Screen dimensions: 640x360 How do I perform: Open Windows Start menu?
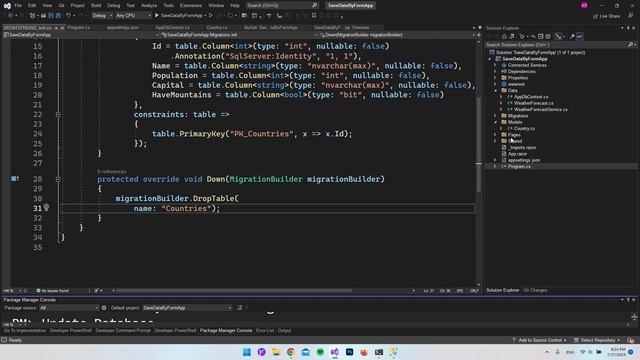tap(247, 352)
